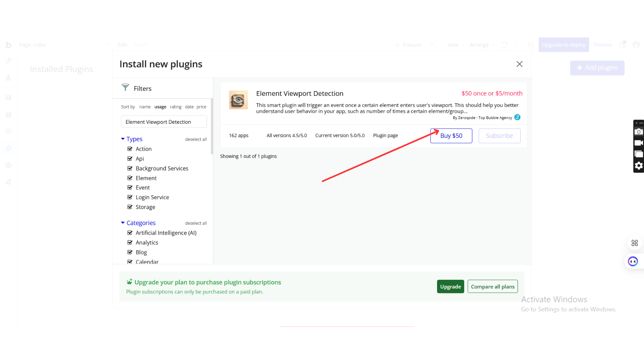
Task: Click the Upgrade to deploy button
Action: click(x=563, y=45)
